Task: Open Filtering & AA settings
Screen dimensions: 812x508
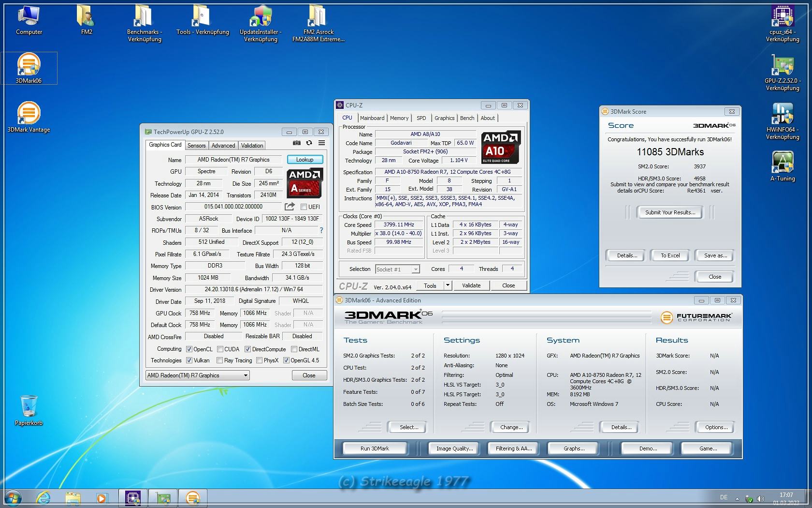Action: coord(514,448)
